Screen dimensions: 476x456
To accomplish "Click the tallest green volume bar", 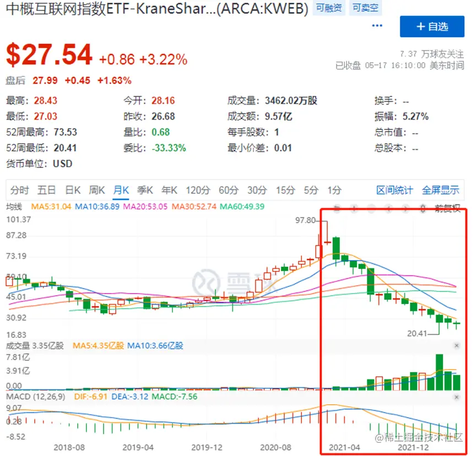I will coord(439,372).
